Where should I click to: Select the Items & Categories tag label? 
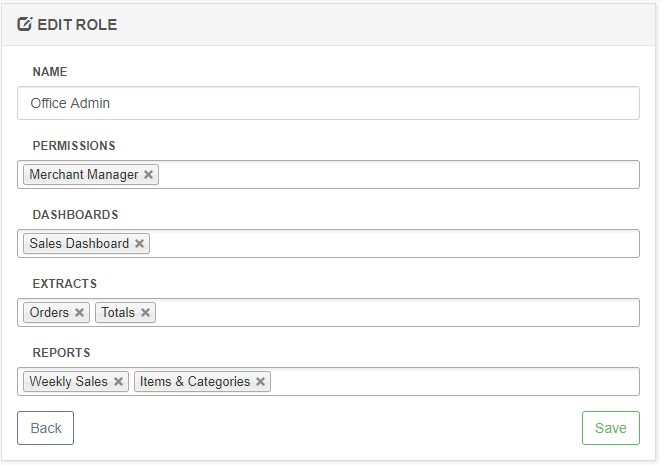point(195,381)
